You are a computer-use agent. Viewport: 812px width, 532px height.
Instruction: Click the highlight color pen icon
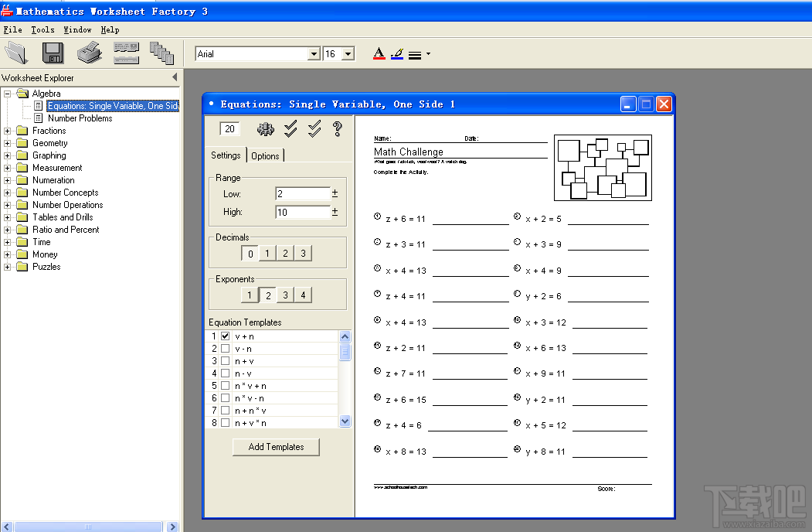(397, 54)
